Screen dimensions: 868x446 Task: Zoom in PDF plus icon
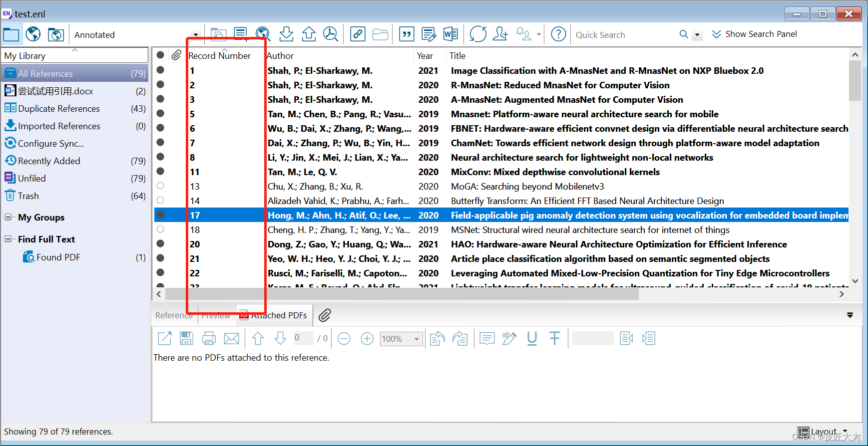click(x=367, y=339)
